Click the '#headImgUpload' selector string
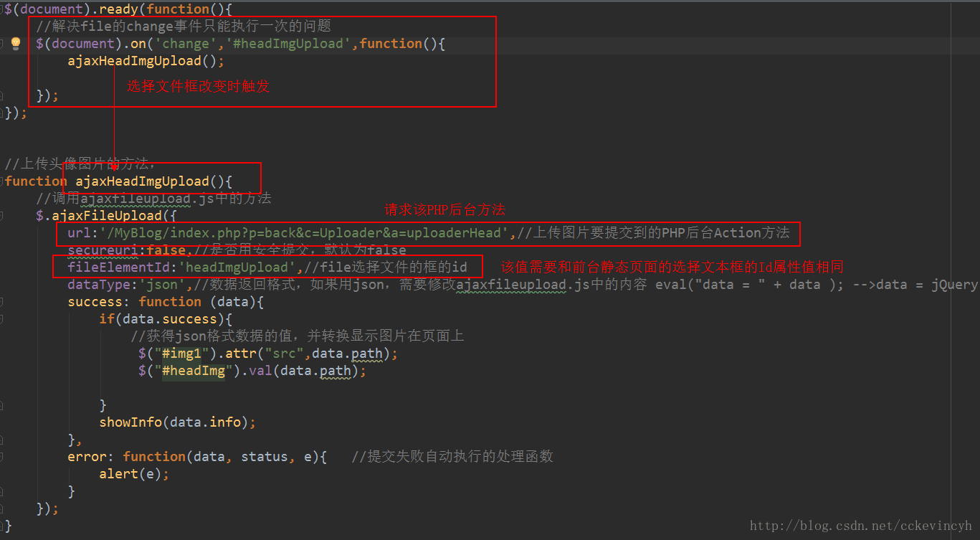This screenshot has width=980, height=540. pyautogui.click(x=289, y=44)
